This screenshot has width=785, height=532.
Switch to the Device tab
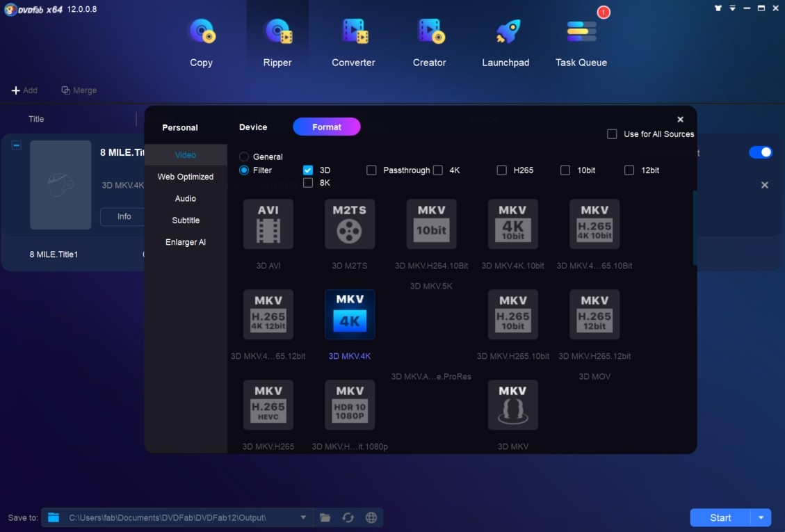(x=253, y=127)
